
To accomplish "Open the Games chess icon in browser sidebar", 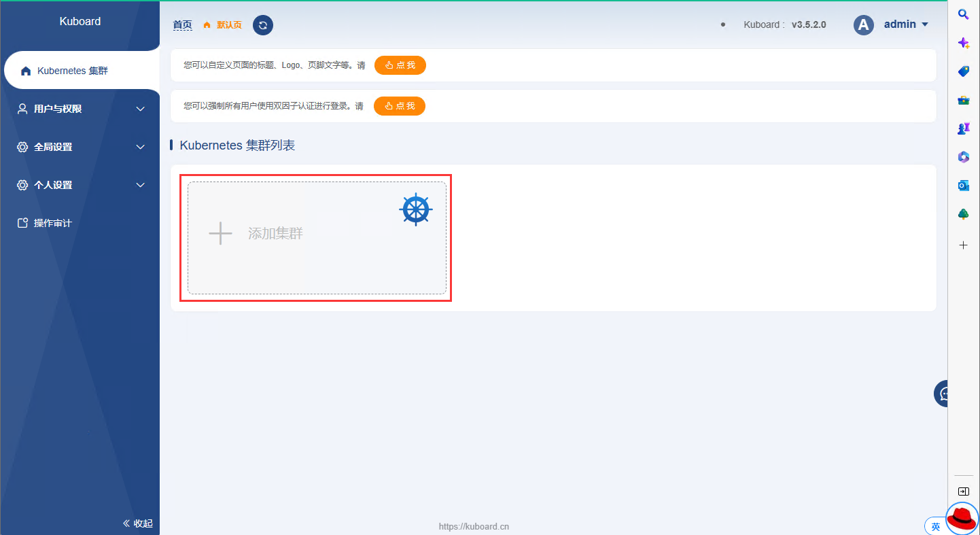I will click(964, 128).
